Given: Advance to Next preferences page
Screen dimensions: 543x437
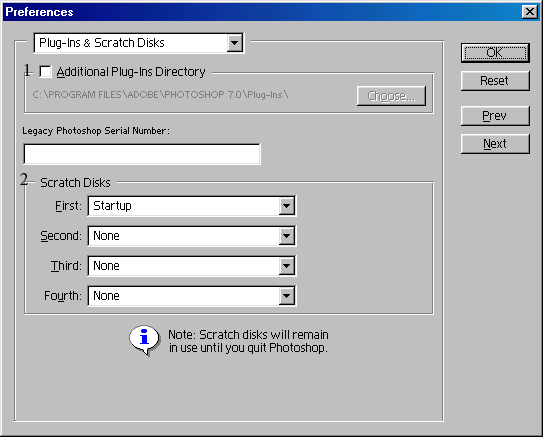Looking at the screenshot, I should coord(495,144).
